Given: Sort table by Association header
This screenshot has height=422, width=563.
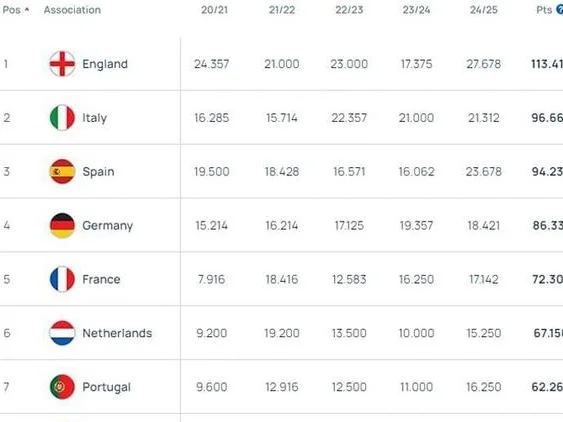Looking at the screenshot, I should point(72,10).
